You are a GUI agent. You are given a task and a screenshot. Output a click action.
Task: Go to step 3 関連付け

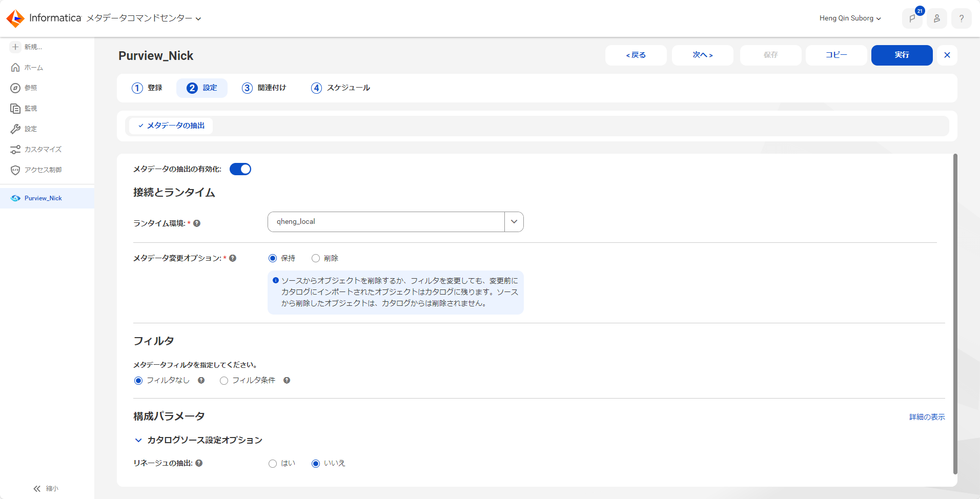pos(264,88)
